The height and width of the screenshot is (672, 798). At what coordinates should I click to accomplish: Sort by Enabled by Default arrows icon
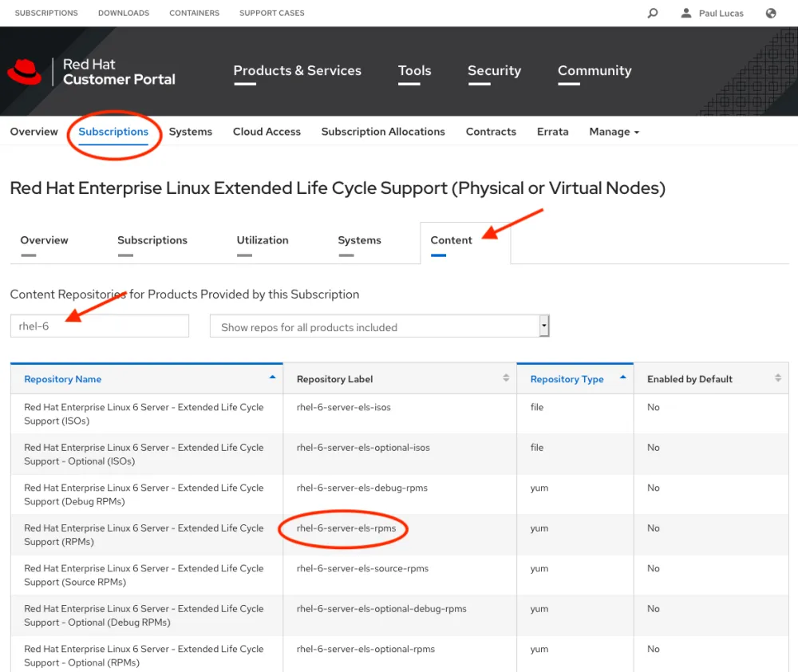click(x=778, y=378)
